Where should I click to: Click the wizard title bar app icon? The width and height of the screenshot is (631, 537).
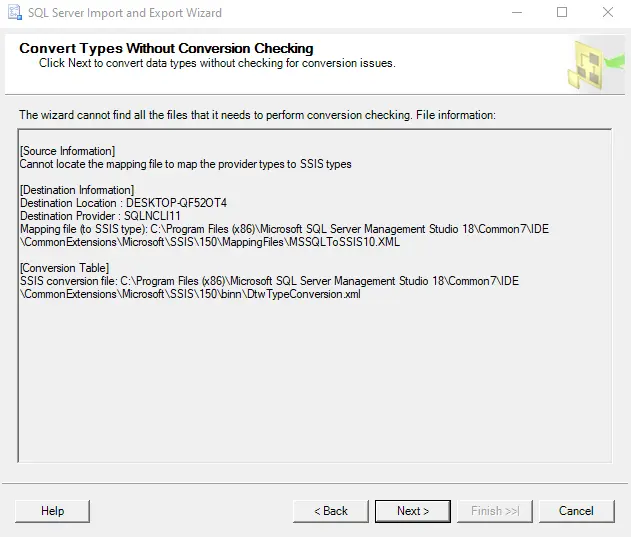coord(15,12)
